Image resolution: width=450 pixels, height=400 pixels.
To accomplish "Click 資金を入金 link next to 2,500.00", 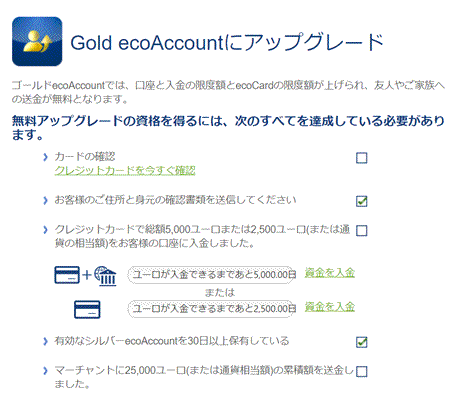I will click(330, 307).
